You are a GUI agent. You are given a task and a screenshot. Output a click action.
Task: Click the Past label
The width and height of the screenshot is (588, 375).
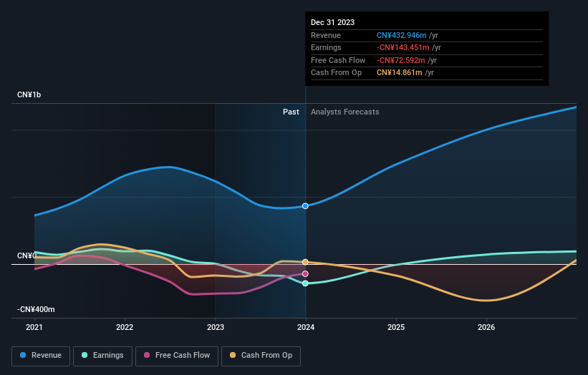click(291, 112)
